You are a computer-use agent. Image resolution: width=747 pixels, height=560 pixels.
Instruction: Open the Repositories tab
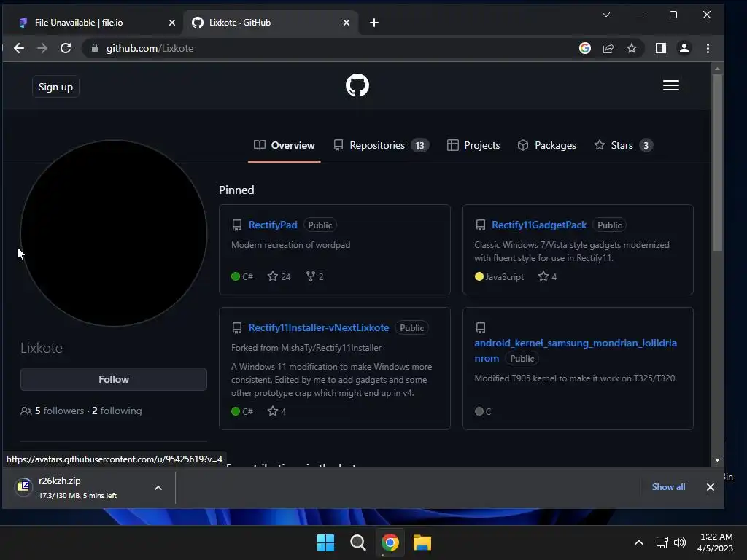(x=381, y=145)
